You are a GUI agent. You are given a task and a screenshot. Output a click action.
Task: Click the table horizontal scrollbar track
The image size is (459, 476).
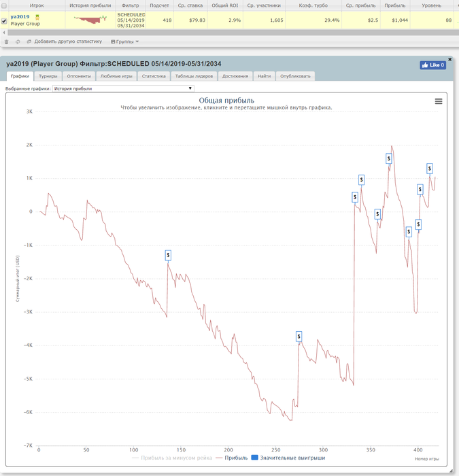(x=233, y=33)
